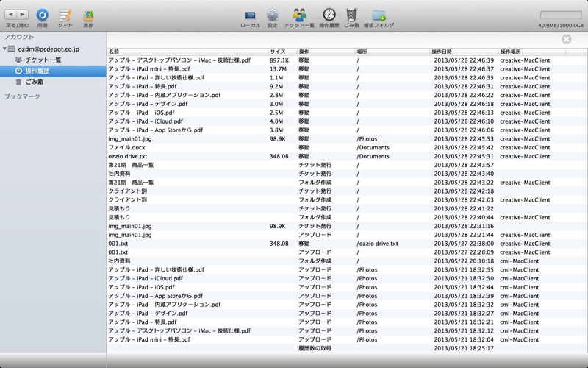This screenshot has height=368, width=588.
Task: Open 操作履歴 clock toolbar icon
Action: 329,15
